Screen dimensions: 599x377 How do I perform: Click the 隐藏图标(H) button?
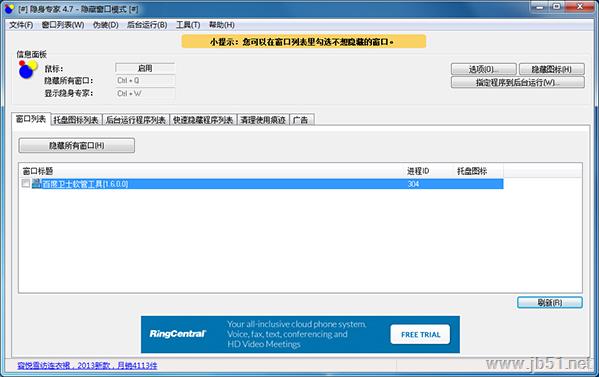point(552,69)
